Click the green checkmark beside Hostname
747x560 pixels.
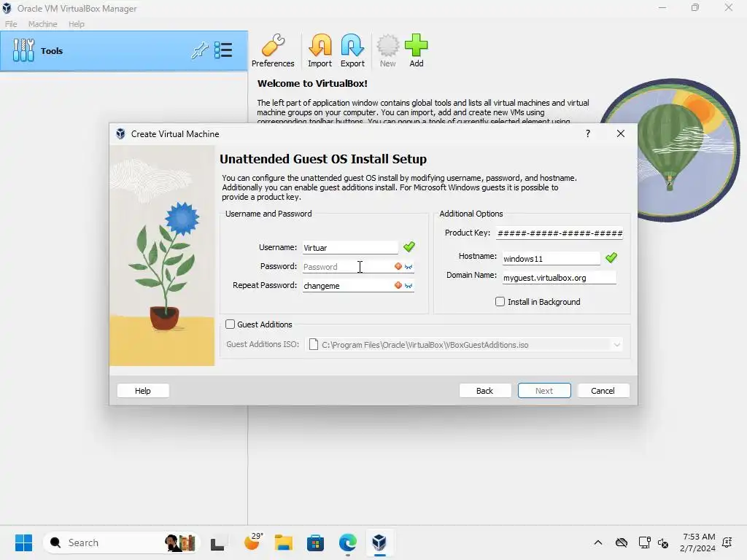(611, 257)
